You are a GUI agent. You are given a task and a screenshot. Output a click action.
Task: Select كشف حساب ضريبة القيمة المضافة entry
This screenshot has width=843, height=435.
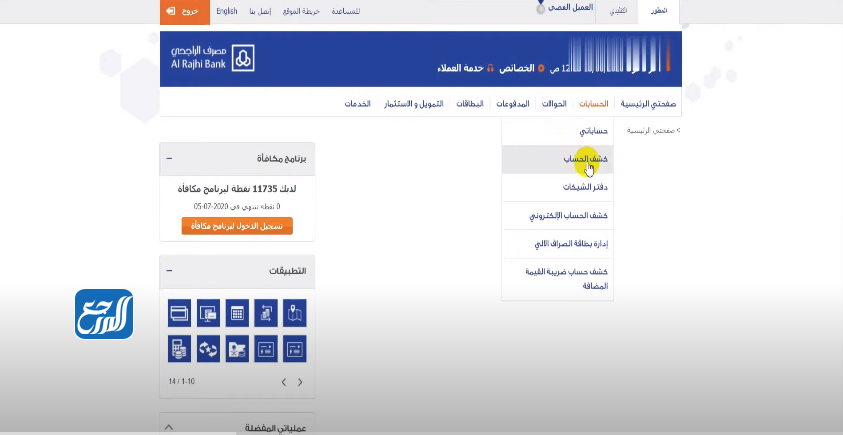coord(558,279)
